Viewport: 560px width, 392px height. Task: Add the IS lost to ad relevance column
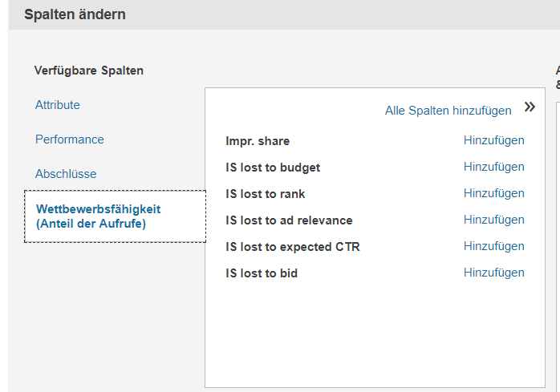pos(493,220)
